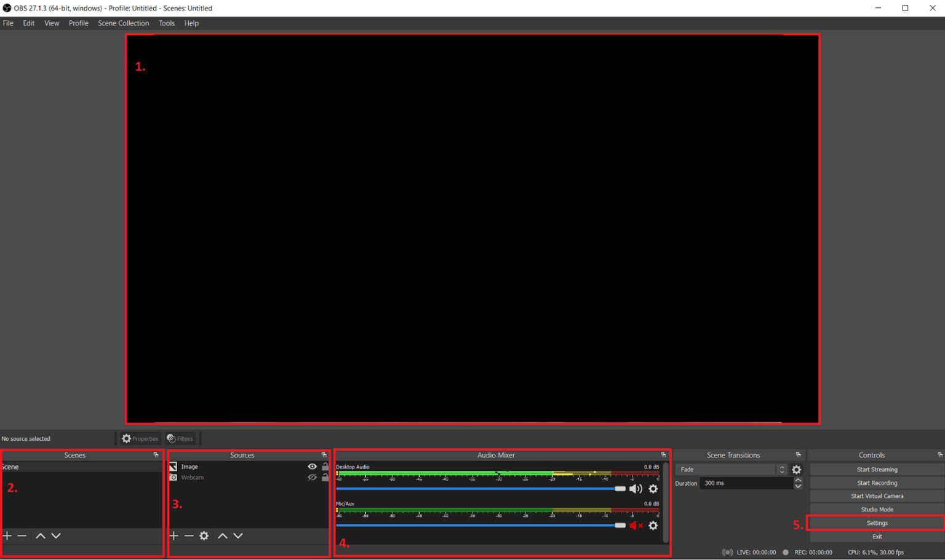Open the Scene Collection menu
The height and width of the screenshot is (560, 945).
pyautogui.click(x=123, y=23)
